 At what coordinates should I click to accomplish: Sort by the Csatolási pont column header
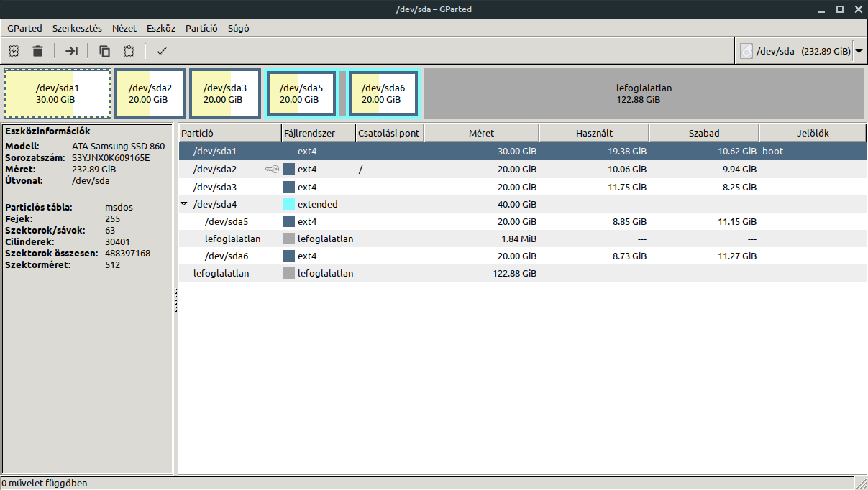click(x=390, y=133)
